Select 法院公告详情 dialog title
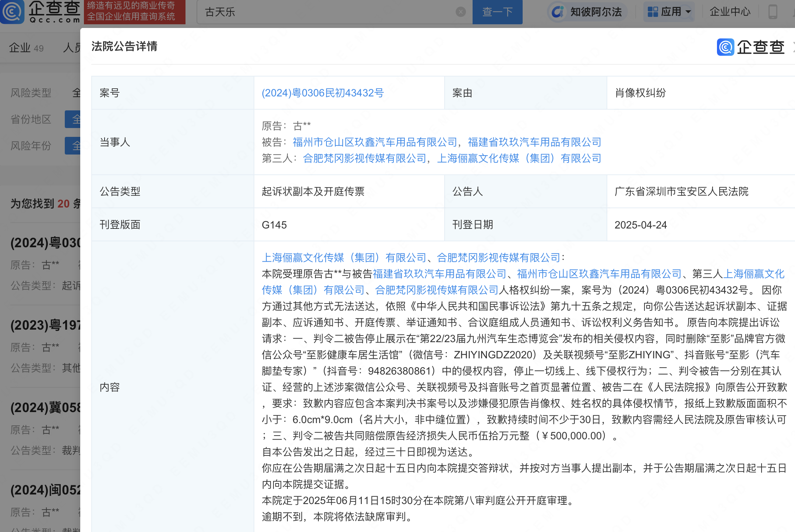Screen dimensions: 795x532 [124, 46]
